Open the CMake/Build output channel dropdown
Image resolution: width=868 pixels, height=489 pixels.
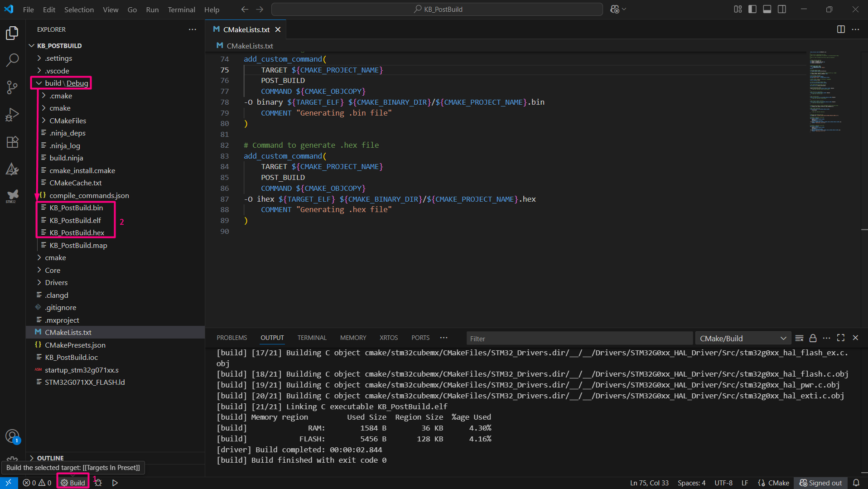point(743,338)
